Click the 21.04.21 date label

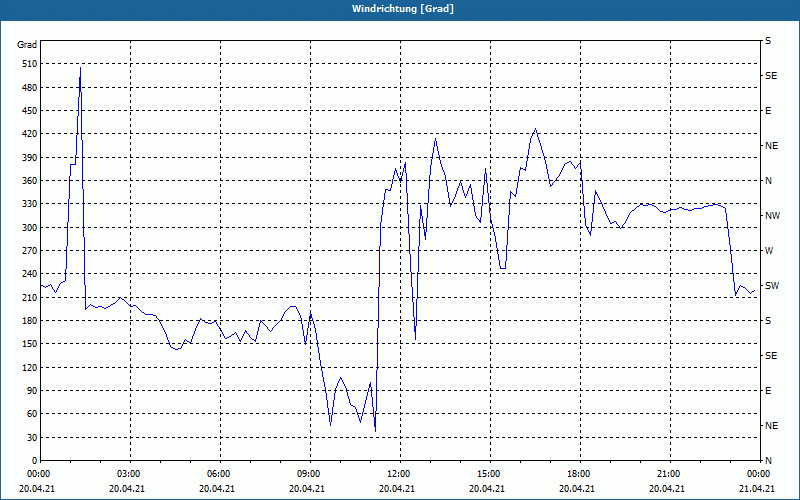click(757, 489)
